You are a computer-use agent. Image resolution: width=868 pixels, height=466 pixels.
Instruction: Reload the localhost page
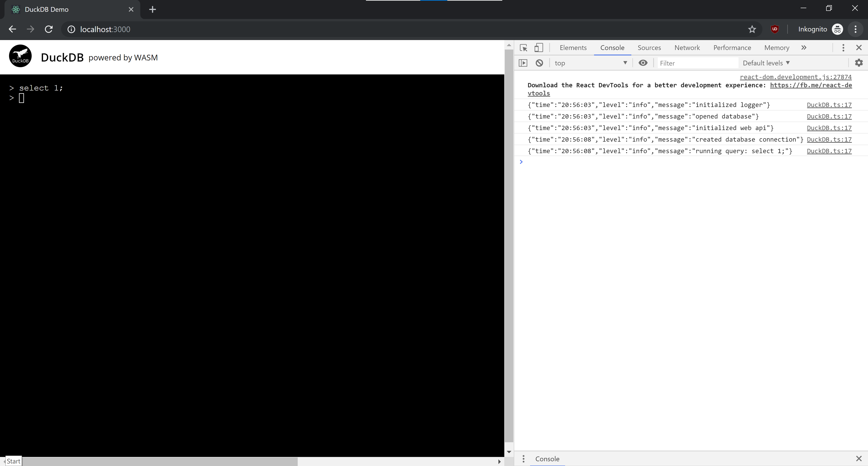coord(49,29)
